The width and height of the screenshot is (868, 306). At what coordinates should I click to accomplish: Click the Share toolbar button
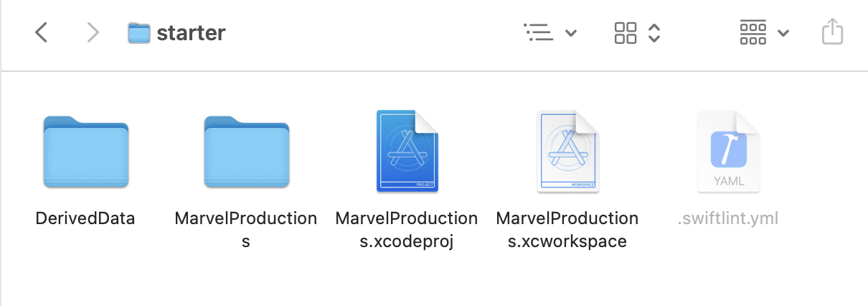click(831, 32)
